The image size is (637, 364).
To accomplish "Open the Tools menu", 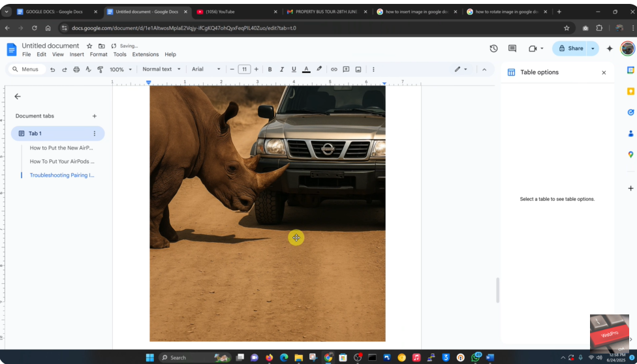I will coord(120,54).
